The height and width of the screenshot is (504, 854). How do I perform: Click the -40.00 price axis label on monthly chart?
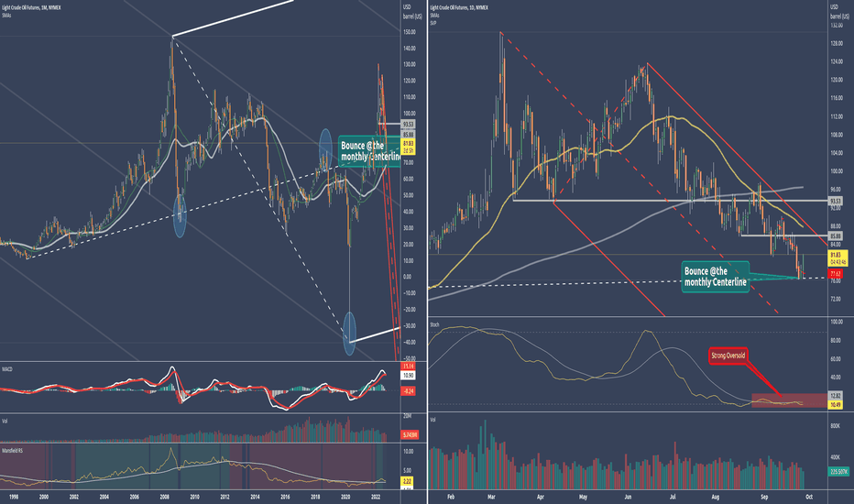(409, 343)
